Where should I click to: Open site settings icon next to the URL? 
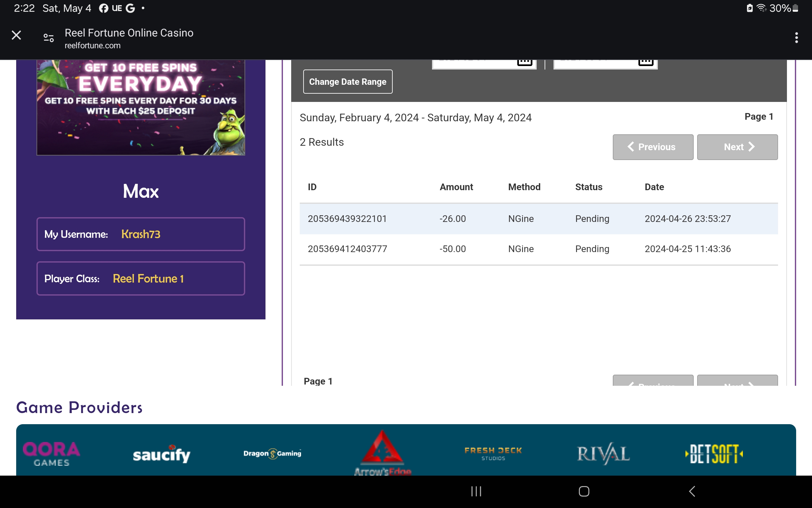[49, 38]
